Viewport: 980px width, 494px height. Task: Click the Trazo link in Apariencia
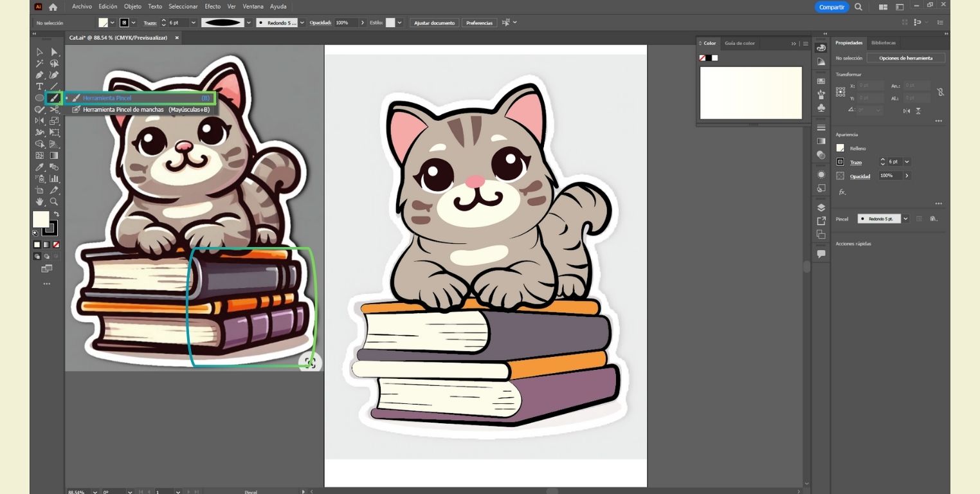tap(855, 163)
